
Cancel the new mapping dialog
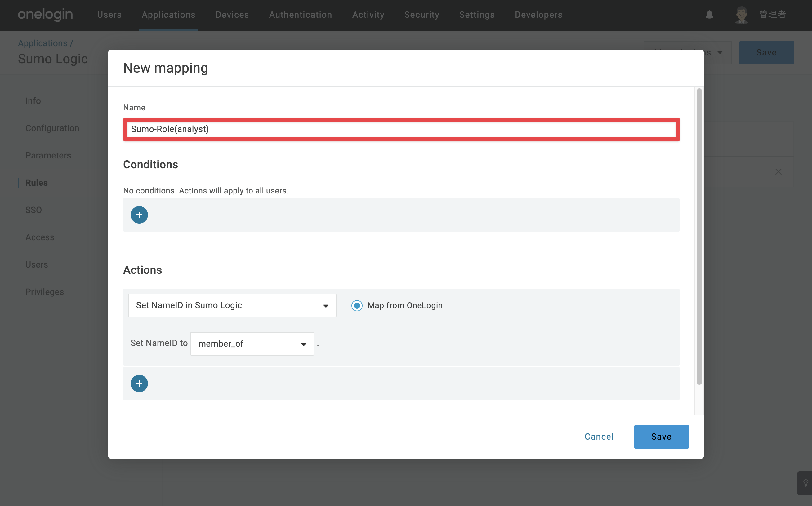(599, 437)
